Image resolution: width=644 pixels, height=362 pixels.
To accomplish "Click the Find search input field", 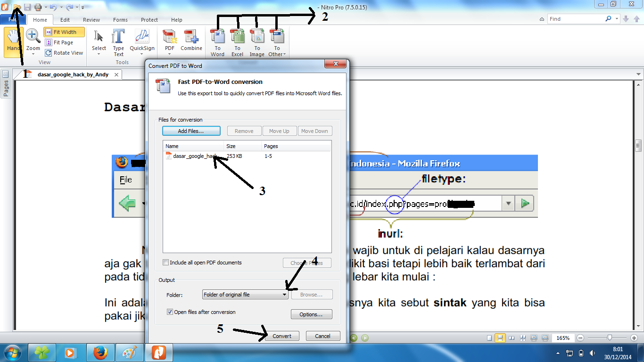I will [x=576, y=19].
